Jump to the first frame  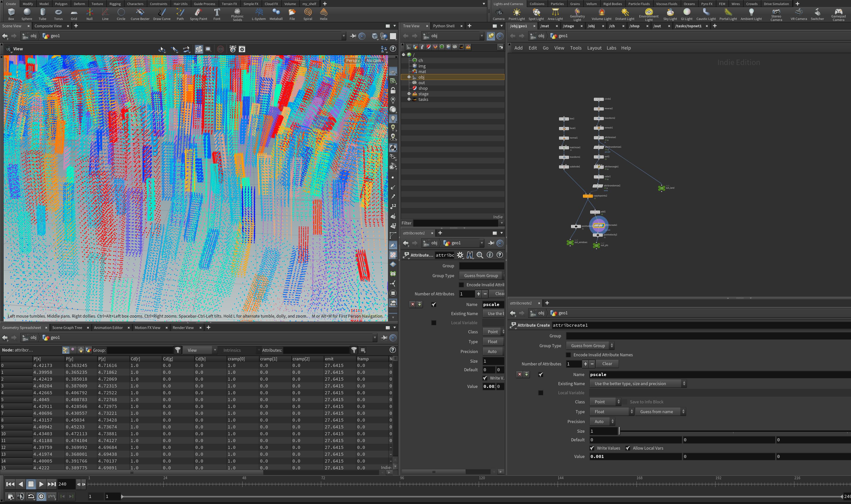(10, 484)
